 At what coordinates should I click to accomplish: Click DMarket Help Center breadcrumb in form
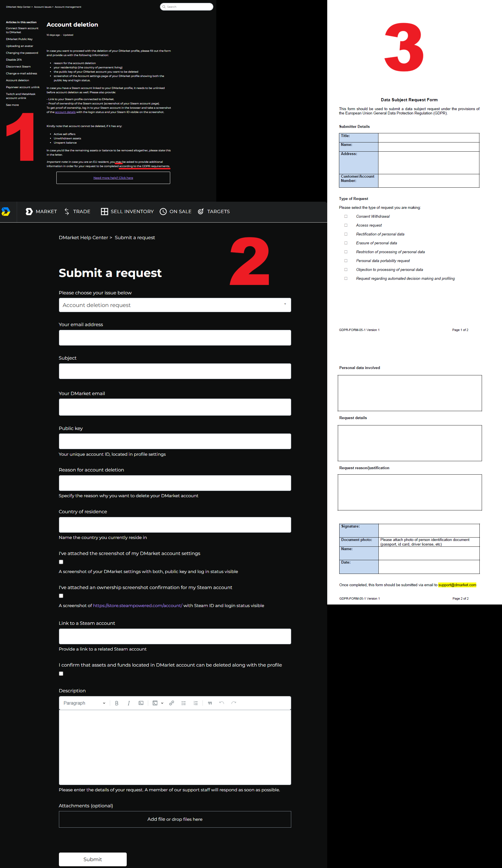click(83, 238)
